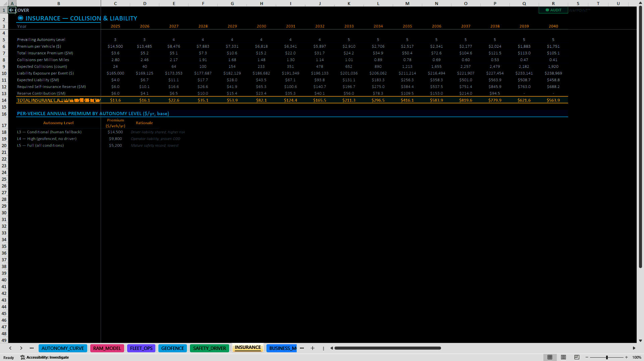Click the zoom slider handle
The width and height of the screenshot is (644, 361).
607,357
